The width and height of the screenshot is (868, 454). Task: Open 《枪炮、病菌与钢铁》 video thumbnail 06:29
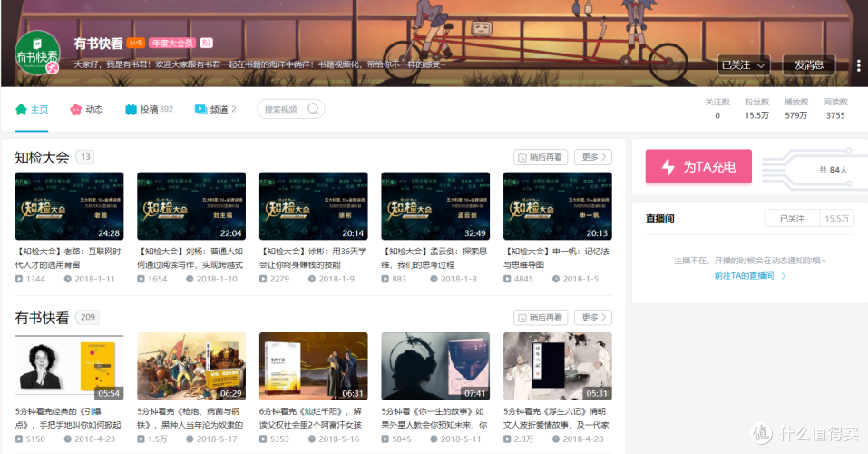click(x=191, y=367)
